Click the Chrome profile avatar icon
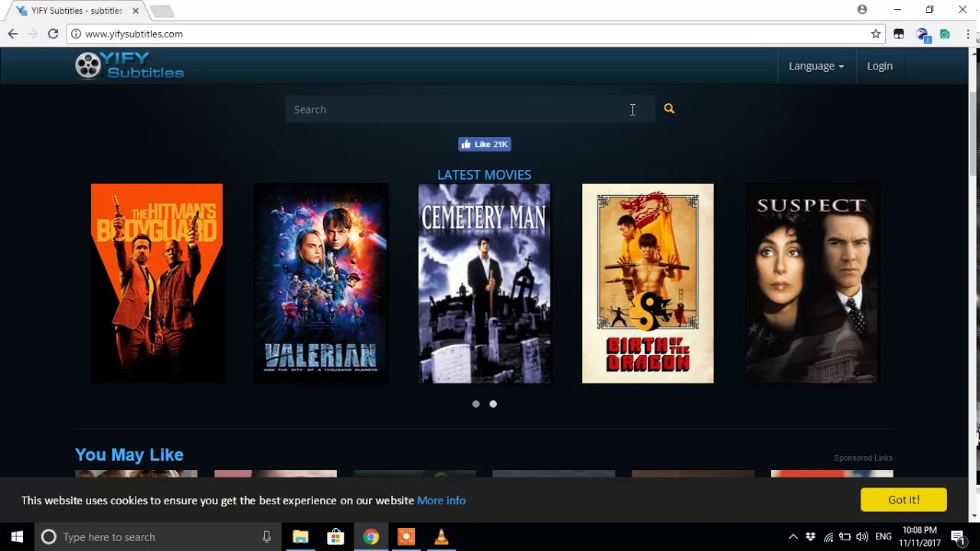The height and width of the screenshot is (551, 980). click(x=862, y=10)
